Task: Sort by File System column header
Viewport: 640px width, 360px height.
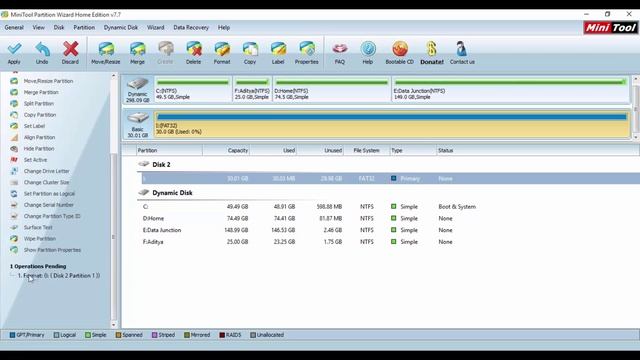Action: click(x=366, y=150)
